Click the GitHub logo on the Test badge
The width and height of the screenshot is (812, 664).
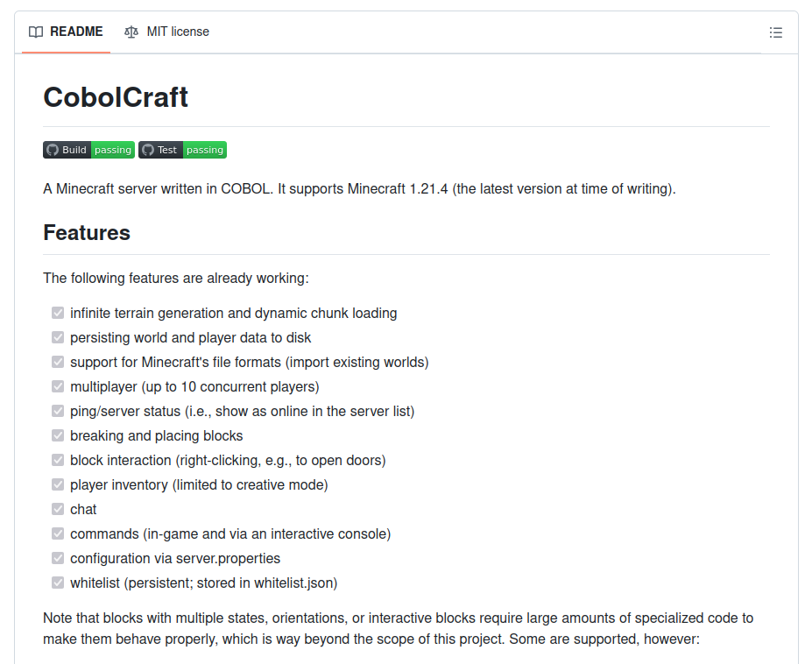(x=146, y=149)
